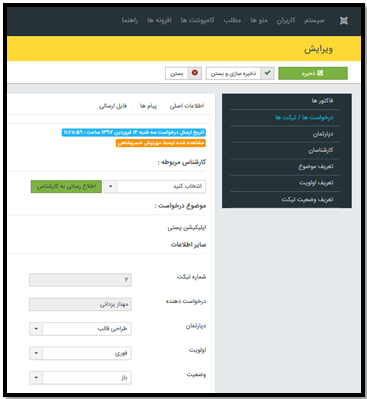This screenshot has height=399, width=367.
Task: Expand the وضعیت dropdown showing باز
Action: point(80,378)
